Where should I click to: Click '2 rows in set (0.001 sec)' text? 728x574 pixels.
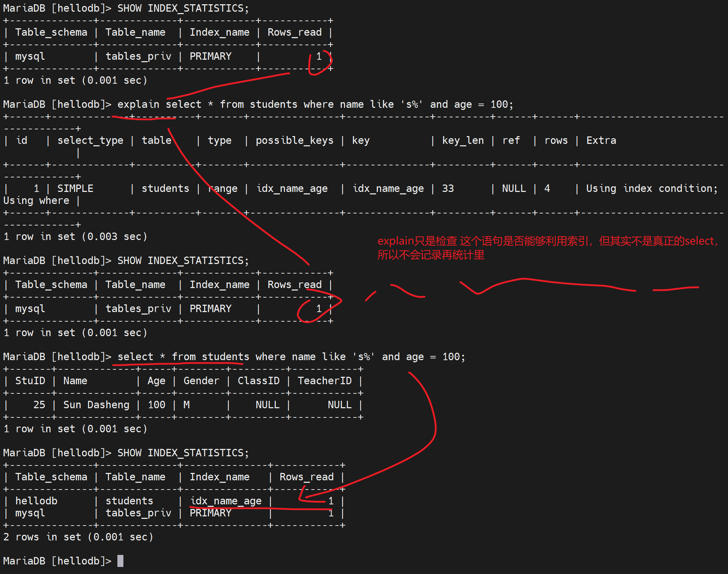(x=78, y=537)
